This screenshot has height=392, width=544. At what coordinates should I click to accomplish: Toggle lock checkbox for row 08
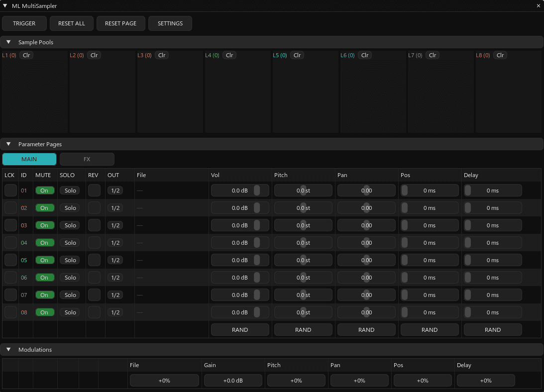[11, 312]
